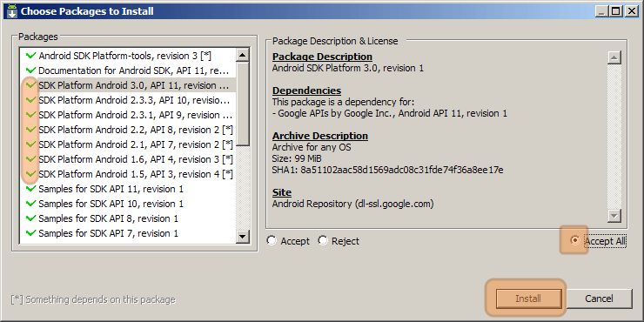Select SDK Platform Android 3.0, API 11 row
The width and height of the screenshot is (644, 322).
(128, 85)
